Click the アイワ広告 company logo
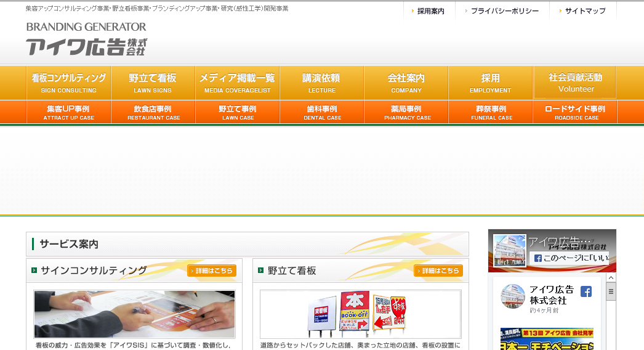The height and width of the screenshot is (350, 644). coord(86,40)
